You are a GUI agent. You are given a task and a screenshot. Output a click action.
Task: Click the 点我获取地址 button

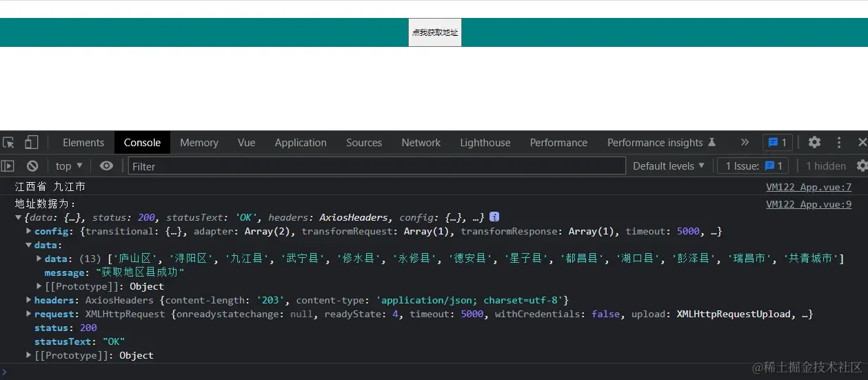click(434, 32)
